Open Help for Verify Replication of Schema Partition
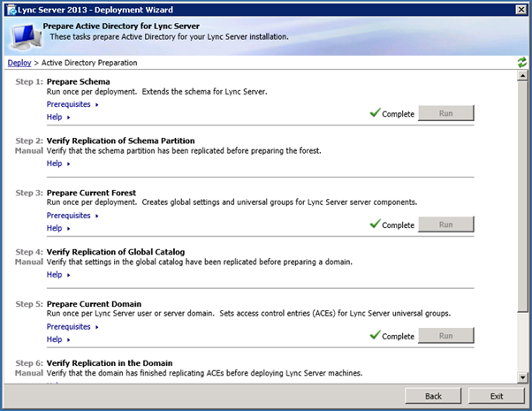The width and height of the screenshot is (532, 411). (57, 164)
